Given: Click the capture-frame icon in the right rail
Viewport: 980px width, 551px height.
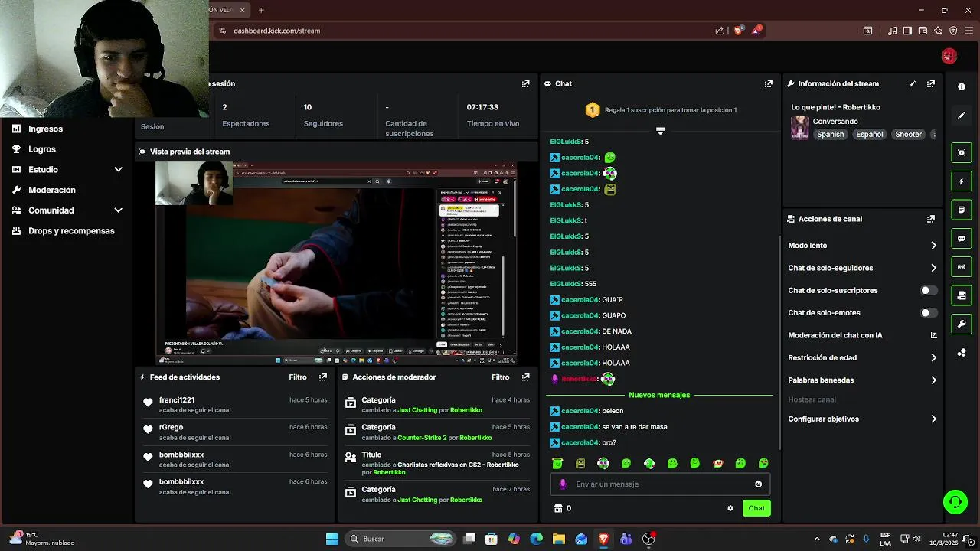Looking at the screenshot, I should [962, 152].
